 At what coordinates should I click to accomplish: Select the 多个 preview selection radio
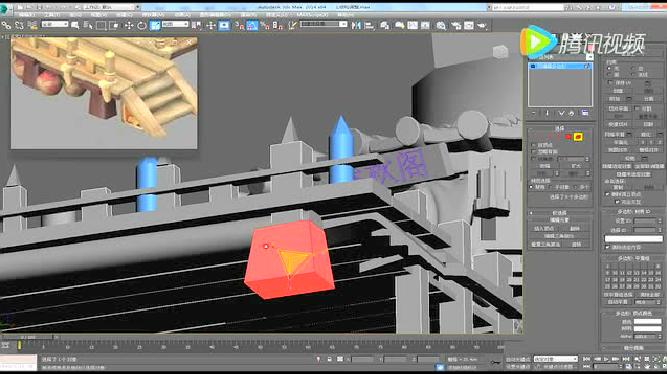(x=575, y=187)
